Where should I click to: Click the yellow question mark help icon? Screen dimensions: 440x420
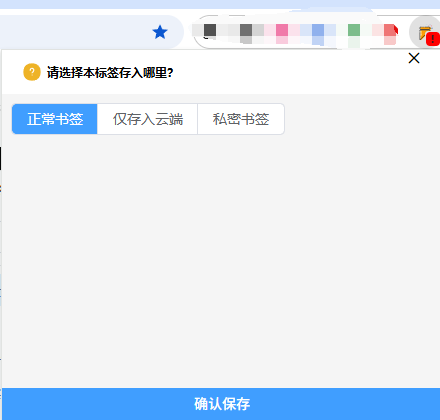point(32,72)
